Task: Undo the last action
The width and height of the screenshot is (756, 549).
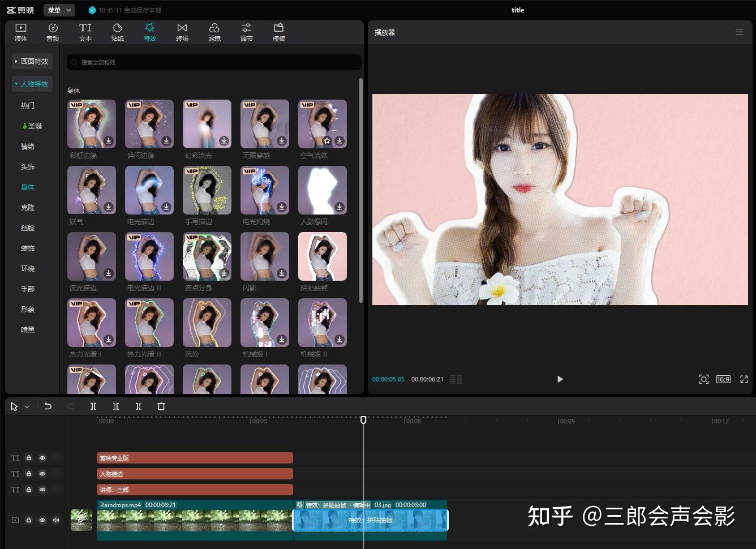Action: [x=48, y=406]
